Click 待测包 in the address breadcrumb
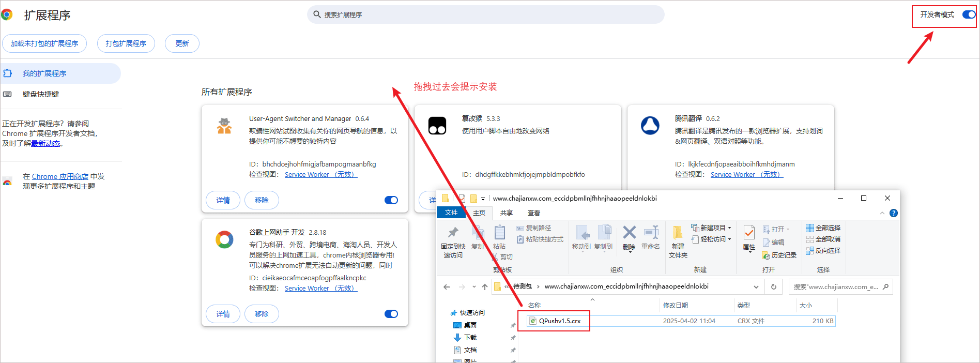 pyautogui.click(x=523, y=286)
